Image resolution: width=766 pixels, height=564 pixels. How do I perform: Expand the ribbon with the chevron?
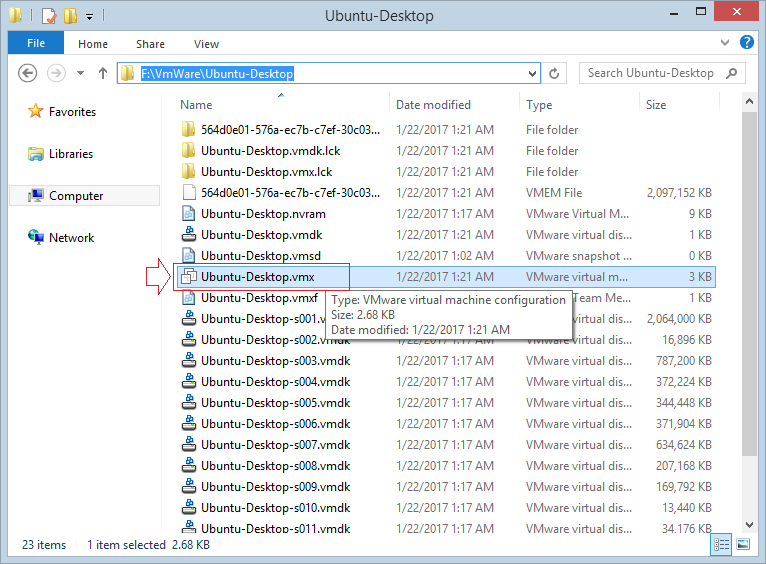(x=725, y=42)
